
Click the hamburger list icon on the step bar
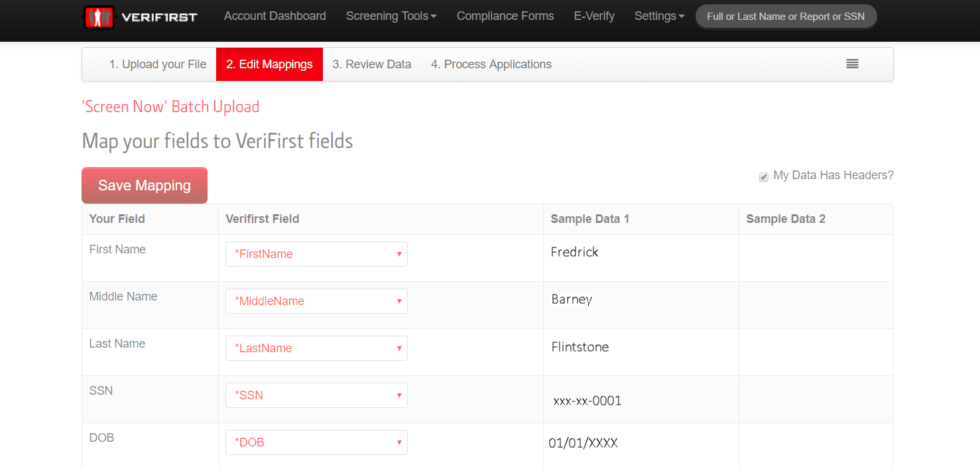[852, 64]
